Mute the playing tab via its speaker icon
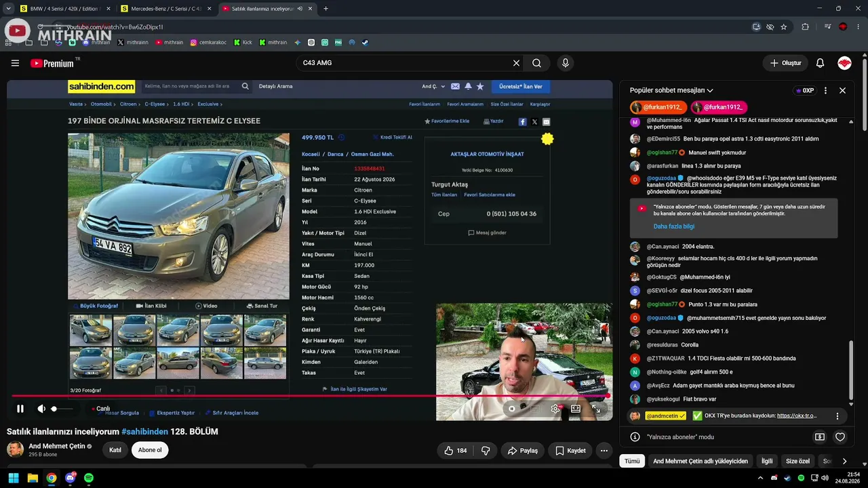Image resolution: width=868 pixels, height=488 pixels. point(300,9)
